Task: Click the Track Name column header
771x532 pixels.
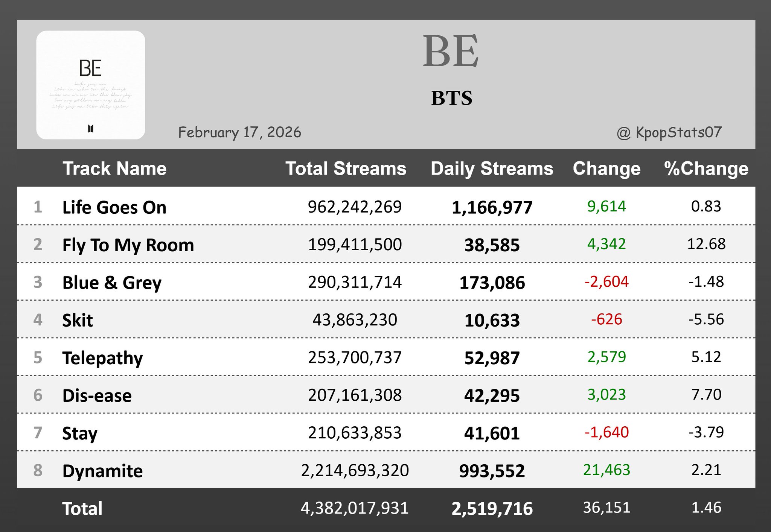Action: coord(114,168)
